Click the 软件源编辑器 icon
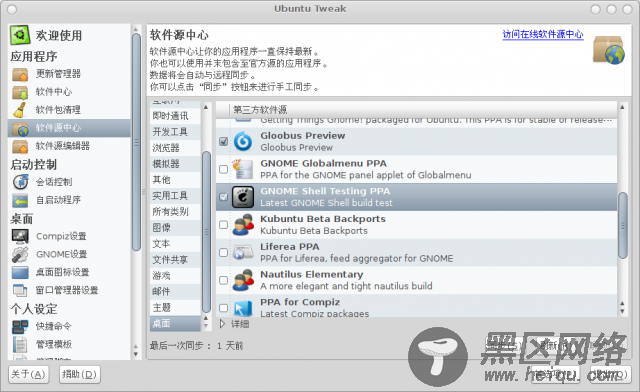 click(20, 146)
